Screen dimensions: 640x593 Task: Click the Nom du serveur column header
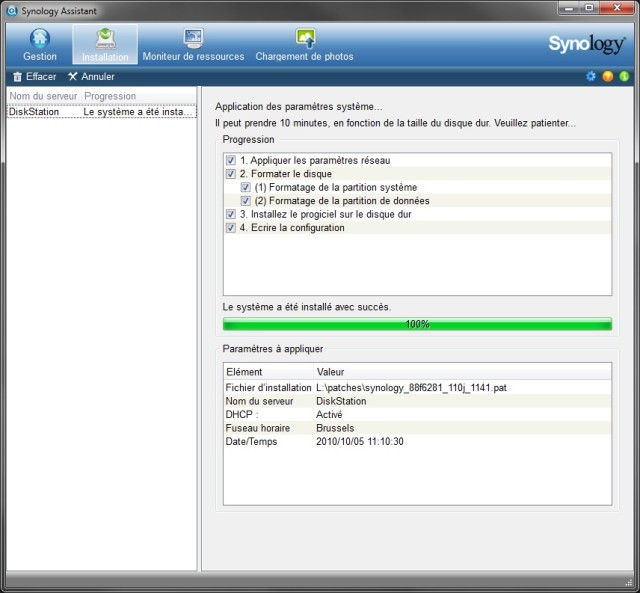tap(43, 96)
